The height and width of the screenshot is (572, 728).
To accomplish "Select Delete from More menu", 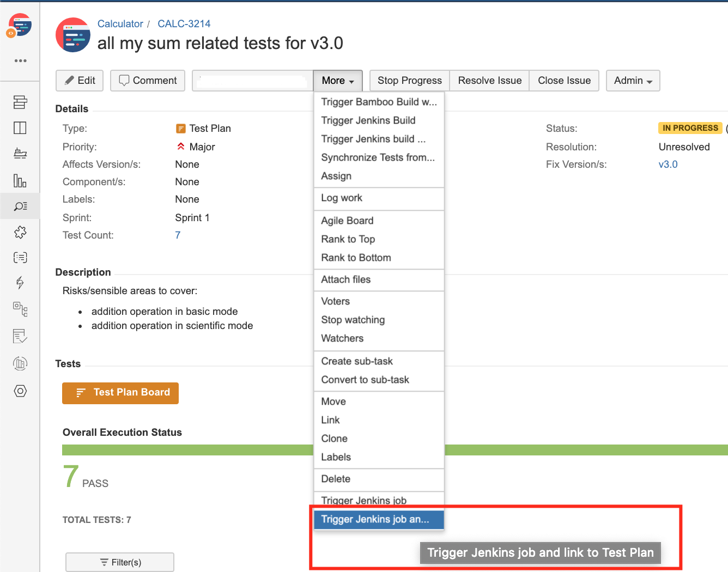I will point(379,479).
